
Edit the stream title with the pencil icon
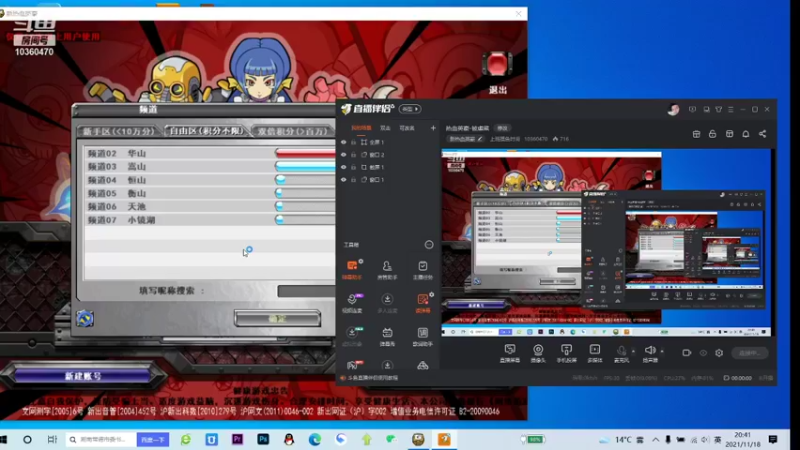click(480, 139)
